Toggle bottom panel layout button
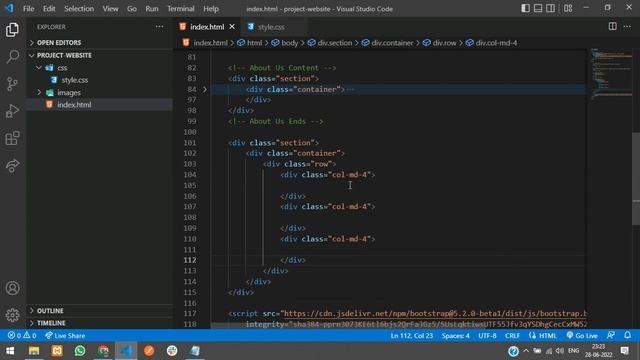Image resolution: width=640 pixels, height=360 pixels. pos(538,8)
